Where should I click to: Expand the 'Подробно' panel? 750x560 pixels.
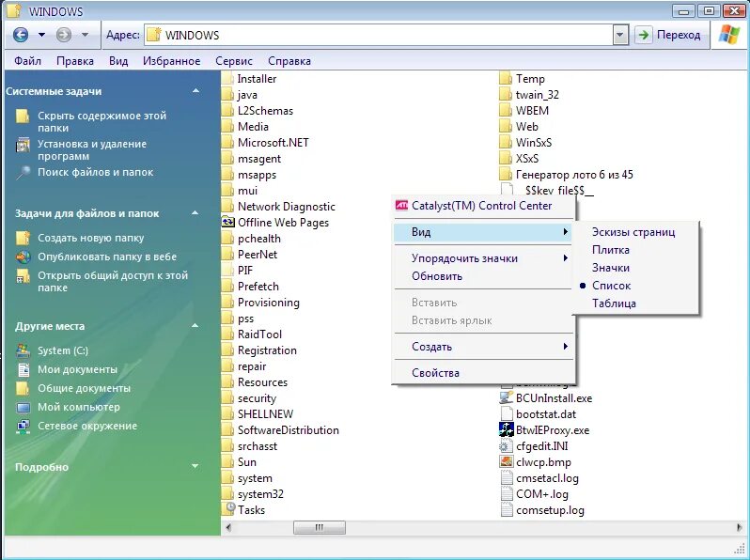point(195,466)
